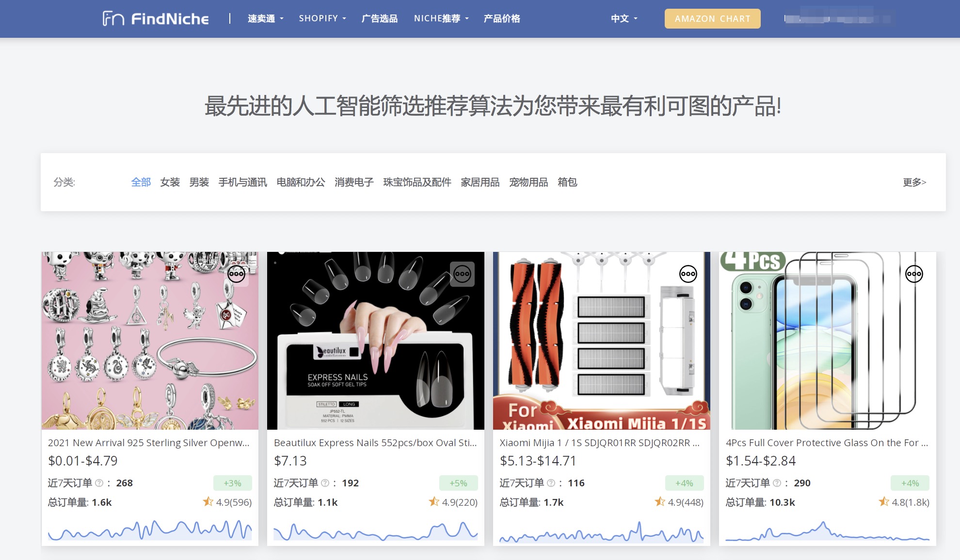Click help icon beside 近7天订单 for nails

coord(325,483)
